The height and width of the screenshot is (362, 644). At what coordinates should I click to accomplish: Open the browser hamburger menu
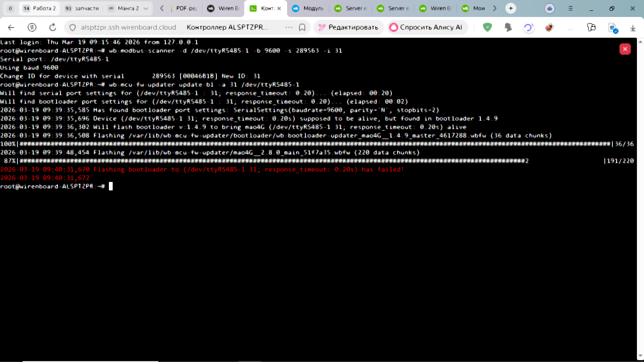pos(571,8)
